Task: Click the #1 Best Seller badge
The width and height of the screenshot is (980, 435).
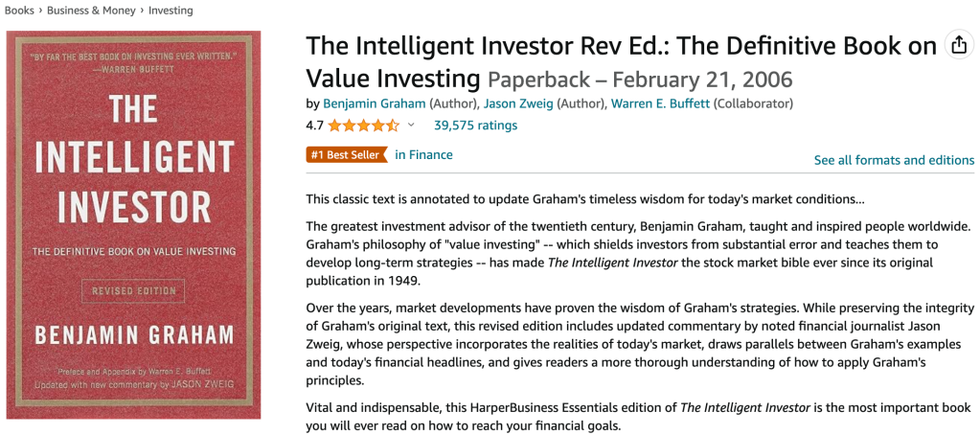Action: (346, 155)
